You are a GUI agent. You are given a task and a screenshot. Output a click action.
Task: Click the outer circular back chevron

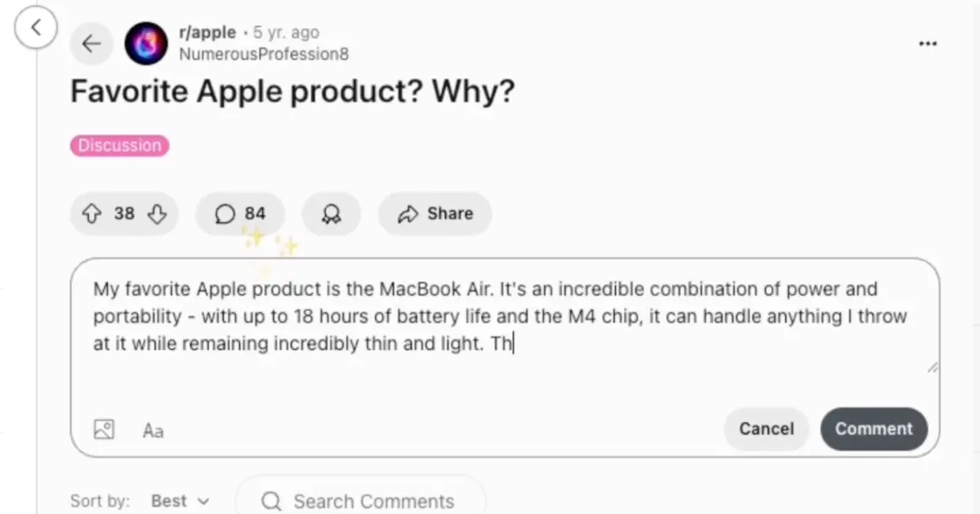[x=36, y=28]
